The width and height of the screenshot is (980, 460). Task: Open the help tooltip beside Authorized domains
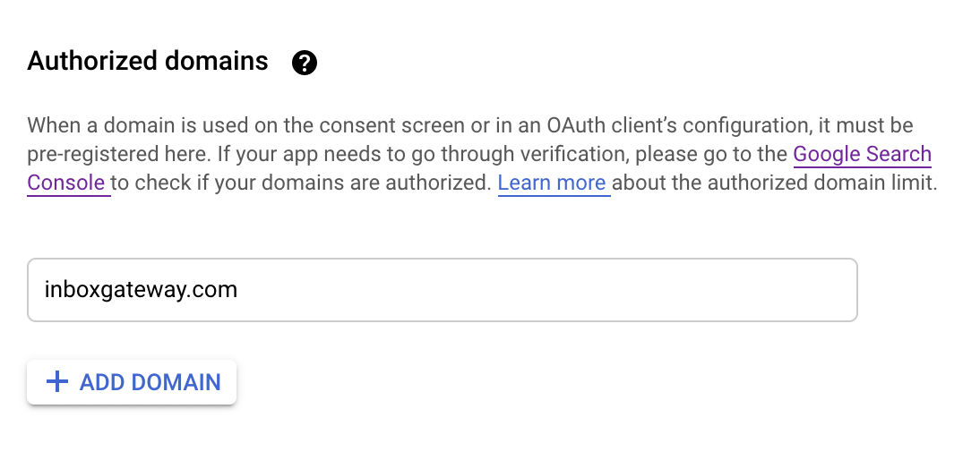[x=305, y=63]
